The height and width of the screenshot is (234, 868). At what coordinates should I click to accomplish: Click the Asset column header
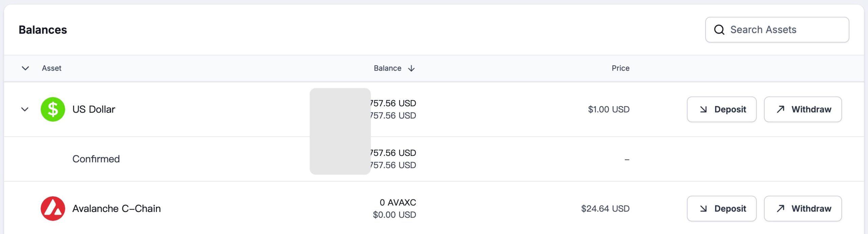52,68
